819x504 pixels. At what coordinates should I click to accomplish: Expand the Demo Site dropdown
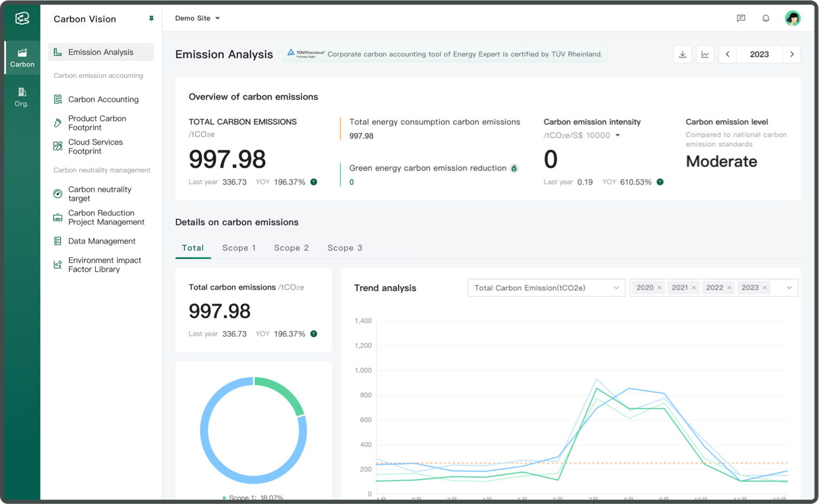click(197, 18)
